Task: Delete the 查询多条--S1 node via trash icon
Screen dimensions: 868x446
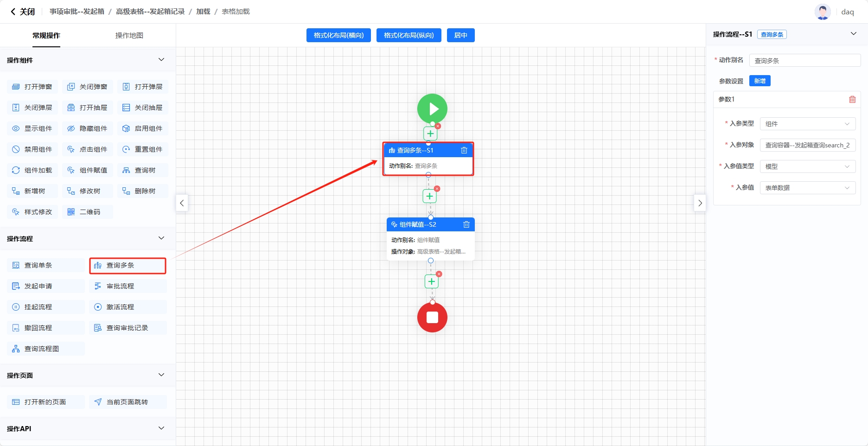Action: click(464, 150)
